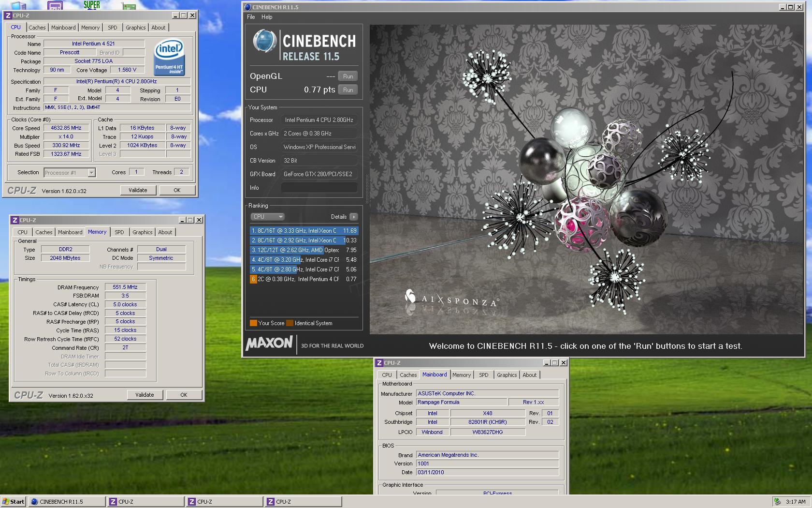Click the GFX Board field GeForce GTX 280
Screen dimensions: 812x508
(319, 174)
